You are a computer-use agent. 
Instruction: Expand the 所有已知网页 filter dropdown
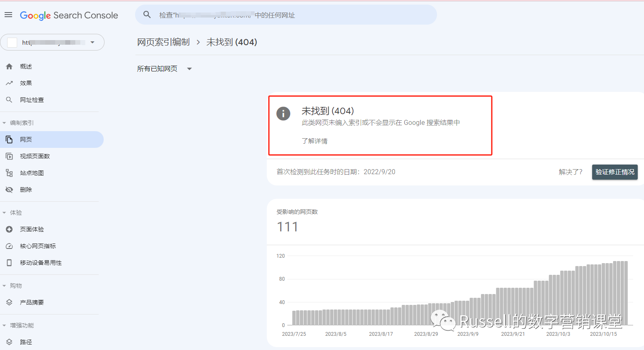coord(164,68)
